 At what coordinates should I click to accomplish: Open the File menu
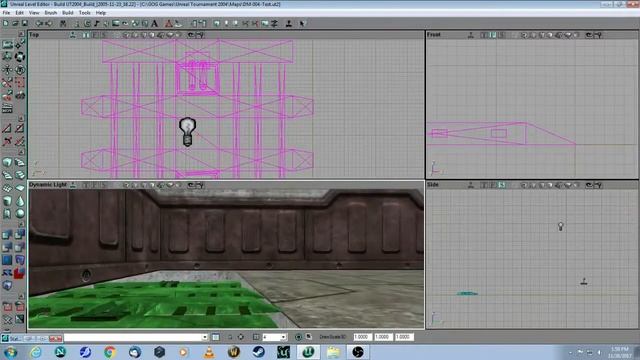[x=6, y=13]
